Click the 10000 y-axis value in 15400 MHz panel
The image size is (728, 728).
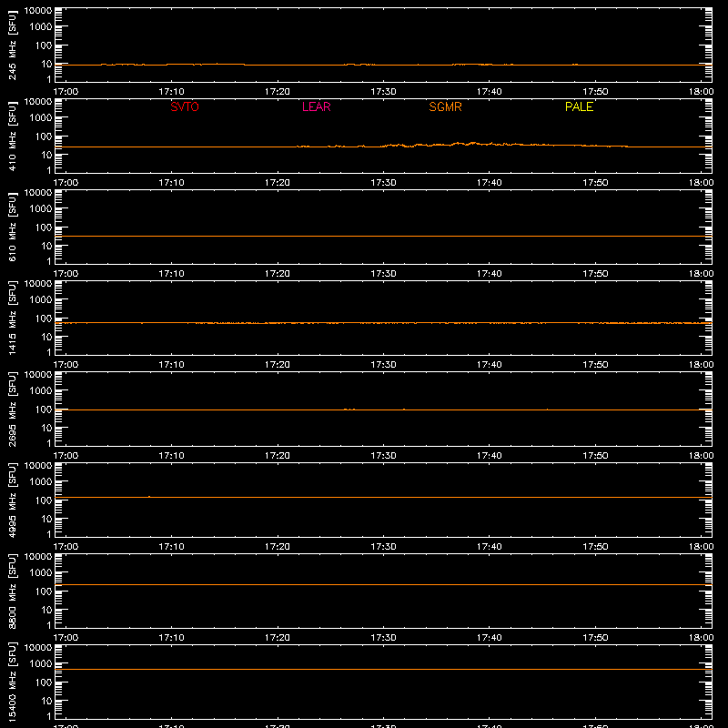point(38,648)
